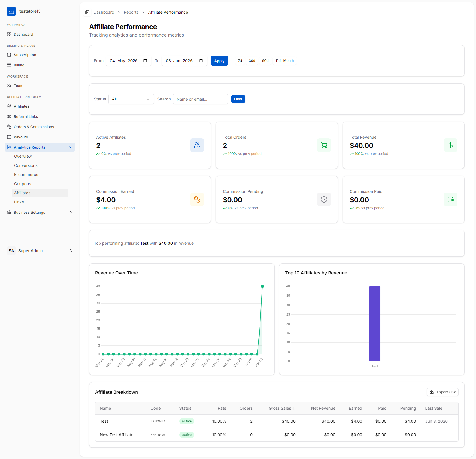Click the Name column header
Image resolution: width=476 pixels, height=459 pixels.
click(105, 408)
